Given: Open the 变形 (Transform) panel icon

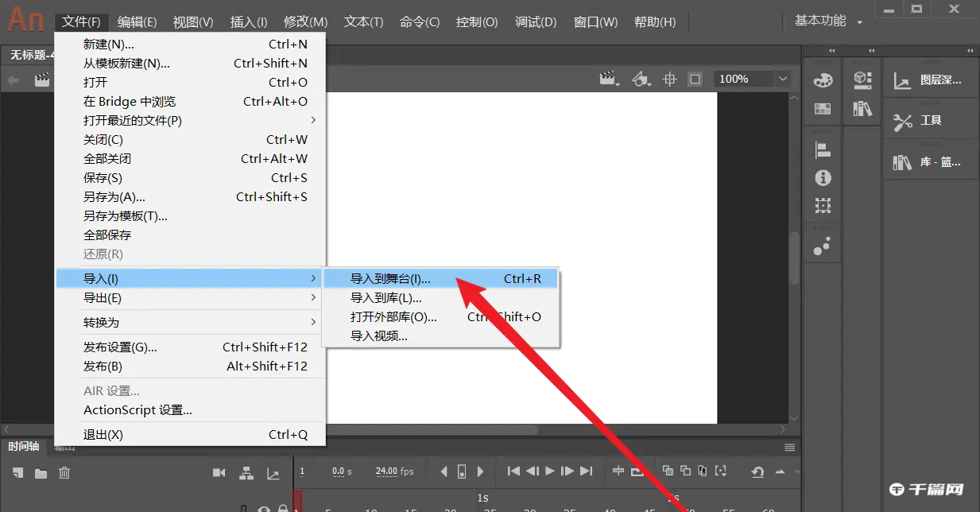Looking at the screenshot, I should pos(823,205).
